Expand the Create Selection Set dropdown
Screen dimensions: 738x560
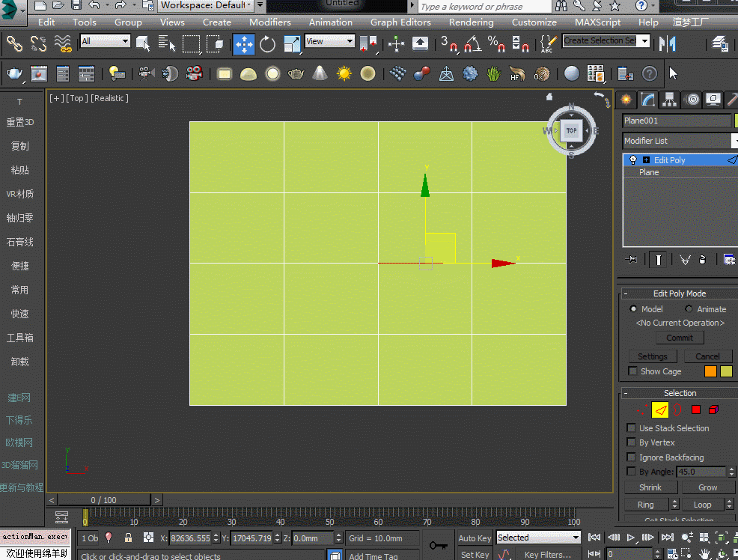click(x=644, y=41)
